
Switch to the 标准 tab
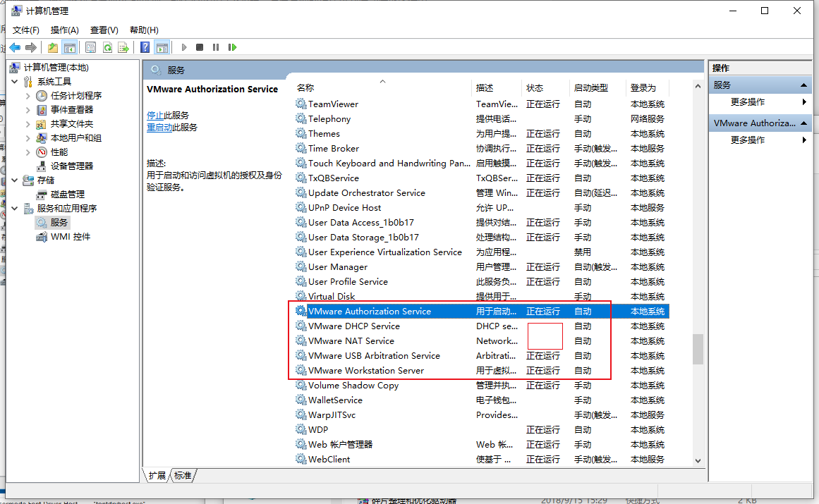(183, 475)
